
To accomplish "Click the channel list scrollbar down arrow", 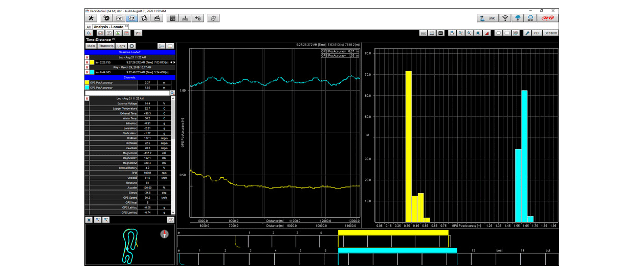I will tap(173, 212).
